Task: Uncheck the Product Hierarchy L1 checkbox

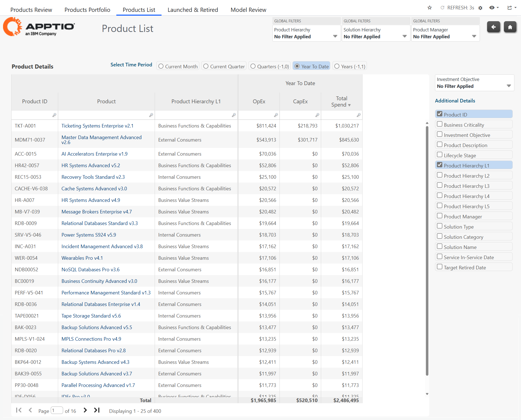Action: pyautogui.click(x=440, y=165)
